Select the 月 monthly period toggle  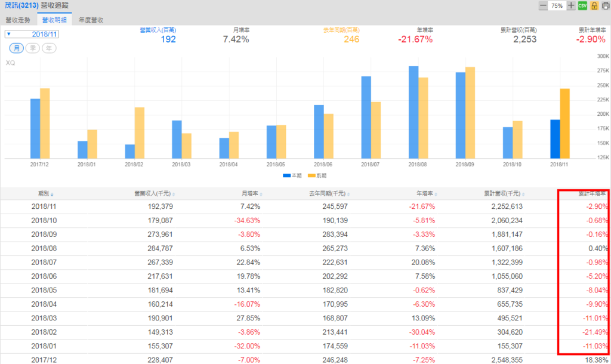(16, 48)
